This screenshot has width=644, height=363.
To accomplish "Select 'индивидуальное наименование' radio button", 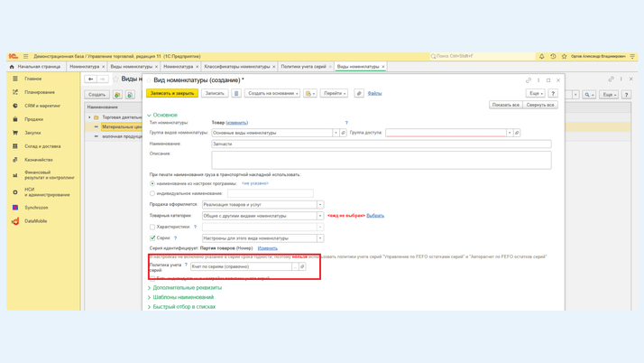I will 152,193.
